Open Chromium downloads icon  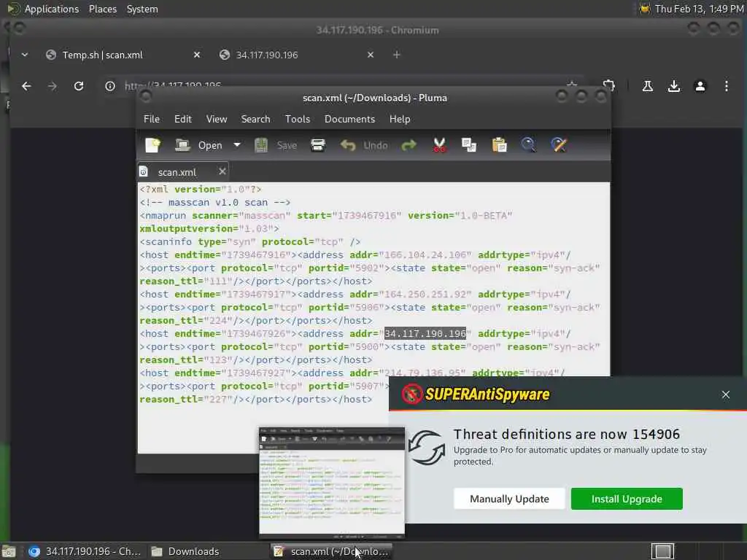673,86
